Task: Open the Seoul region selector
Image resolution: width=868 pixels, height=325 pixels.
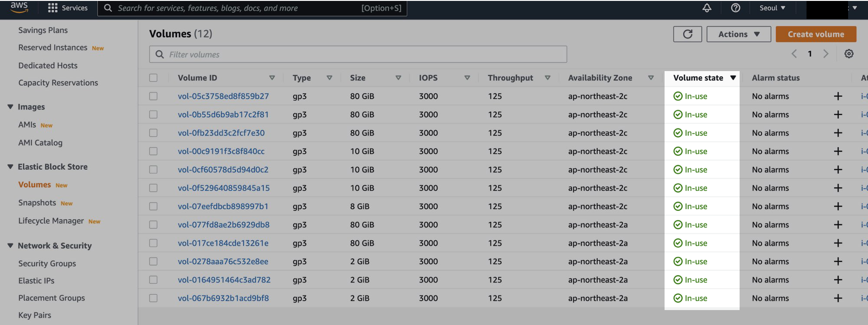Action: coord(772,8)
